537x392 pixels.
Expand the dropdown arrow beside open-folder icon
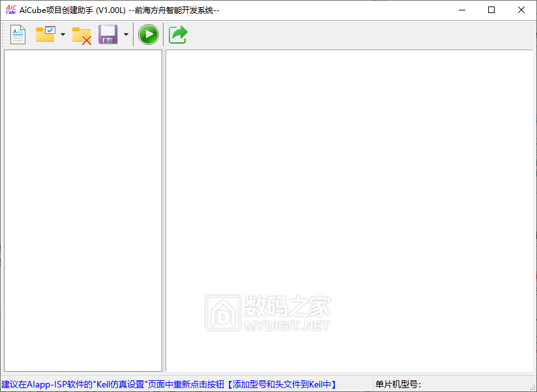pyautogui.click(x=63, y=35)
